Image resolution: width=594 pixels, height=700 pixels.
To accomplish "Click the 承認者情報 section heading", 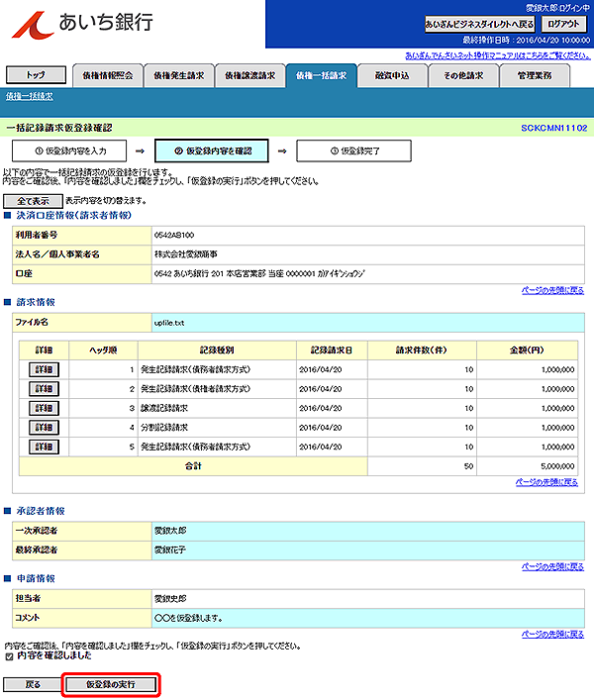I will (41, 511).
